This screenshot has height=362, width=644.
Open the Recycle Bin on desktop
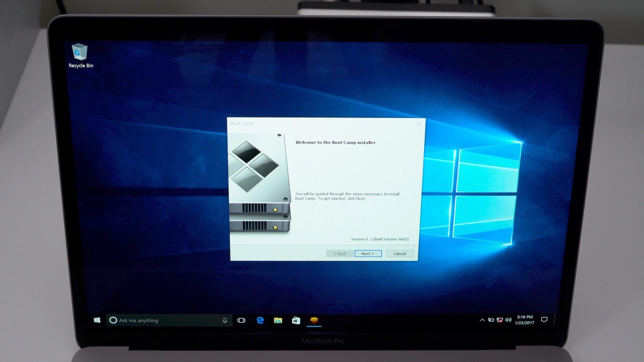coord(80,53)
